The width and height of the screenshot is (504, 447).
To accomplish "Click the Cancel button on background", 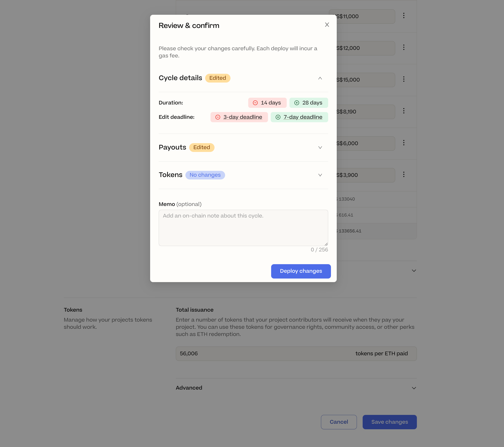I will point(339,422).
